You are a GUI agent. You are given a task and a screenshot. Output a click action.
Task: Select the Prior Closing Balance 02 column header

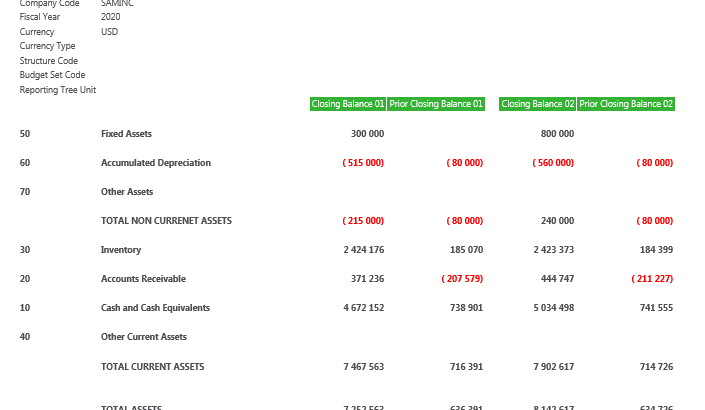pos(626,104)
